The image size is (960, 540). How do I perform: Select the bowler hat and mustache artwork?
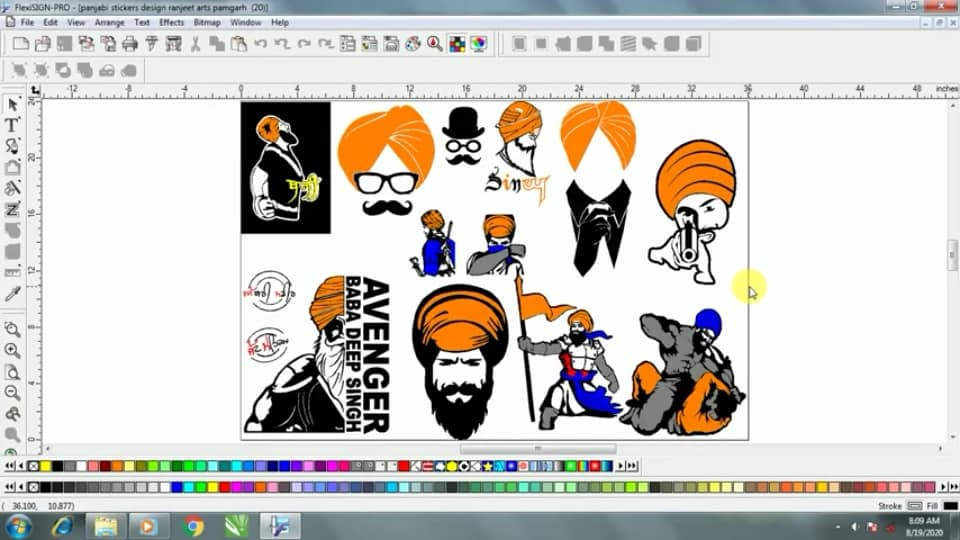coord(463,137)
